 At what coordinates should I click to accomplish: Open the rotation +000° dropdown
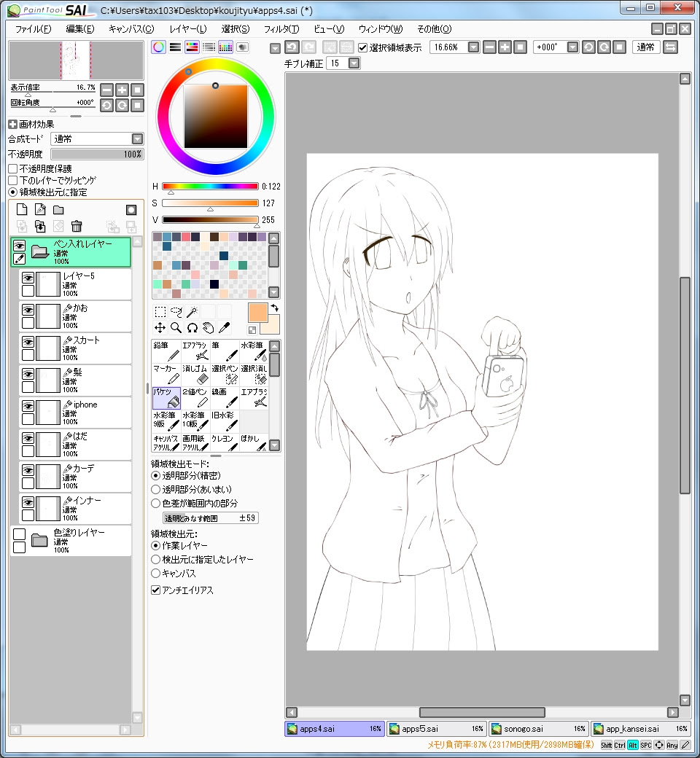[573, 47]
